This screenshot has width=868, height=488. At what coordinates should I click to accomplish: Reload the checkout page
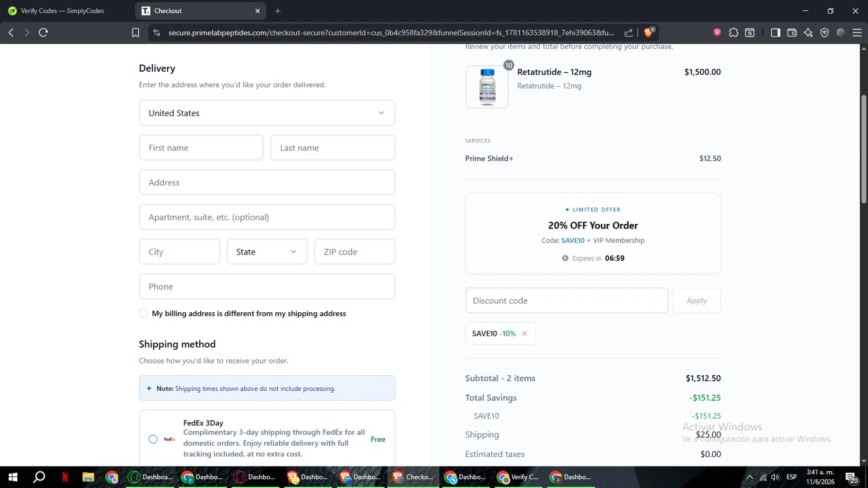43,32
